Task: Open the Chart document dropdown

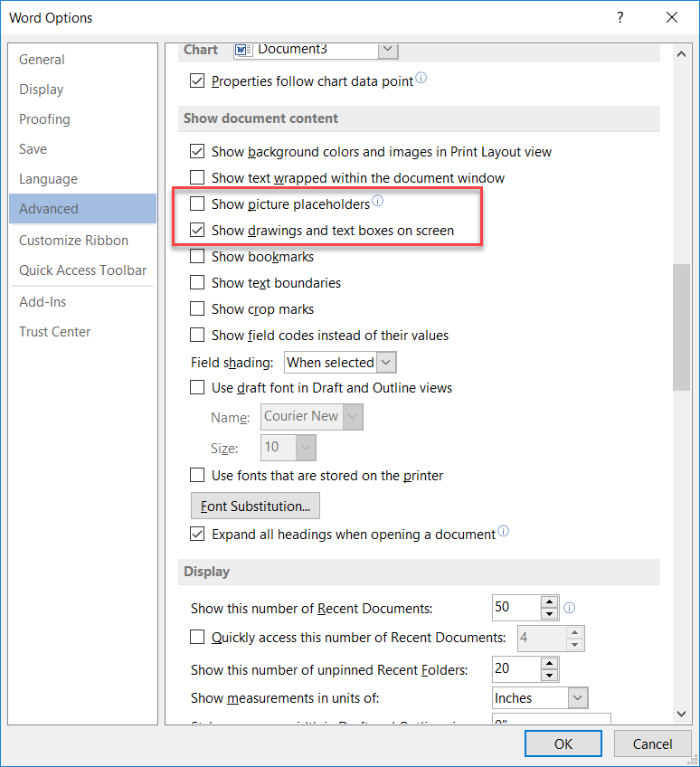Action: pos(387,50)
